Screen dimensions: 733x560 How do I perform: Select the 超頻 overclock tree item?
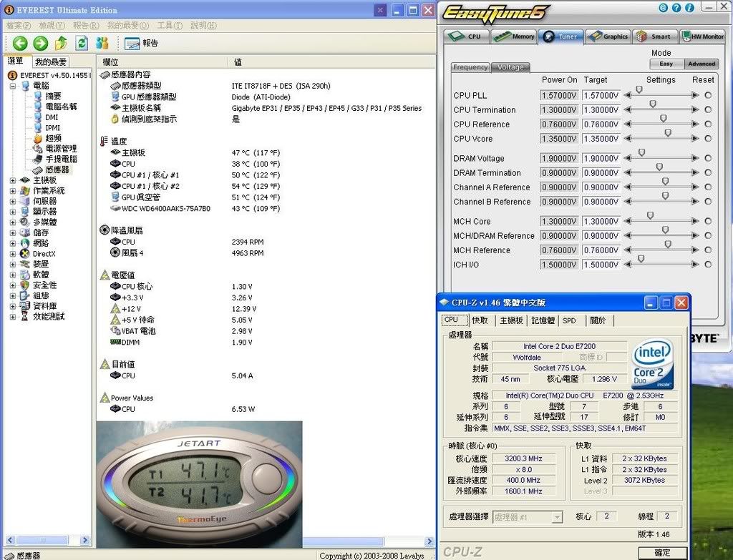coord(53,138)
